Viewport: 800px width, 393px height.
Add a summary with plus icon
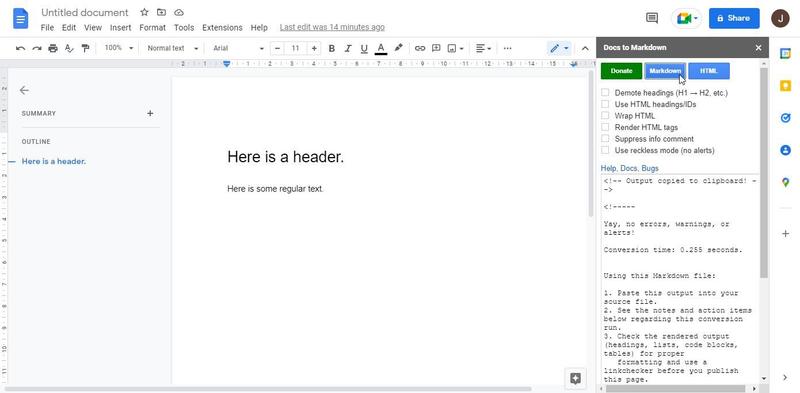point(150,113)
